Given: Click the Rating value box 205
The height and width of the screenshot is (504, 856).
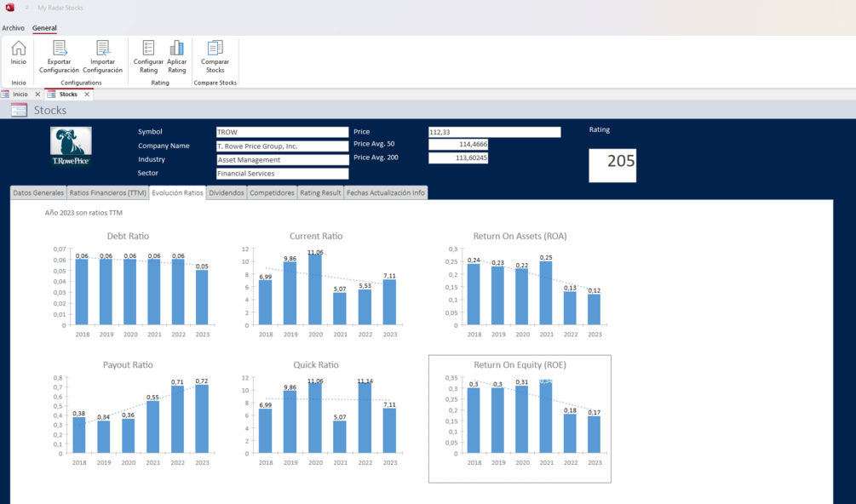Looking at the screenshot, I should (612, 165).
